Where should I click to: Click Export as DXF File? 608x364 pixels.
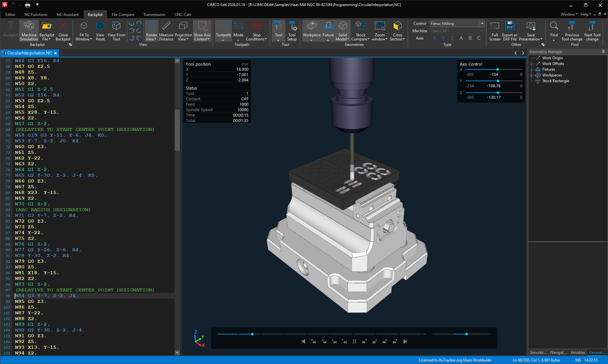pos(510,31)
